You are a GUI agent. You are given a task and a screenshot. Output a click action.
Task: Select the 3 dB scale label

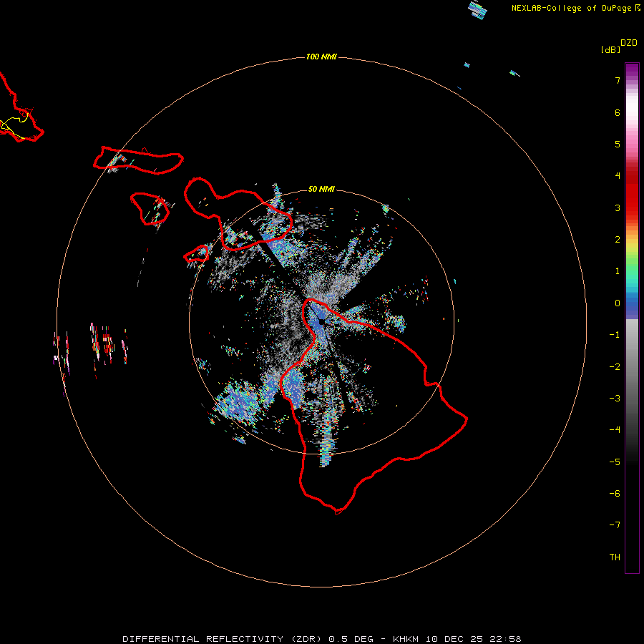pos(618,208)
